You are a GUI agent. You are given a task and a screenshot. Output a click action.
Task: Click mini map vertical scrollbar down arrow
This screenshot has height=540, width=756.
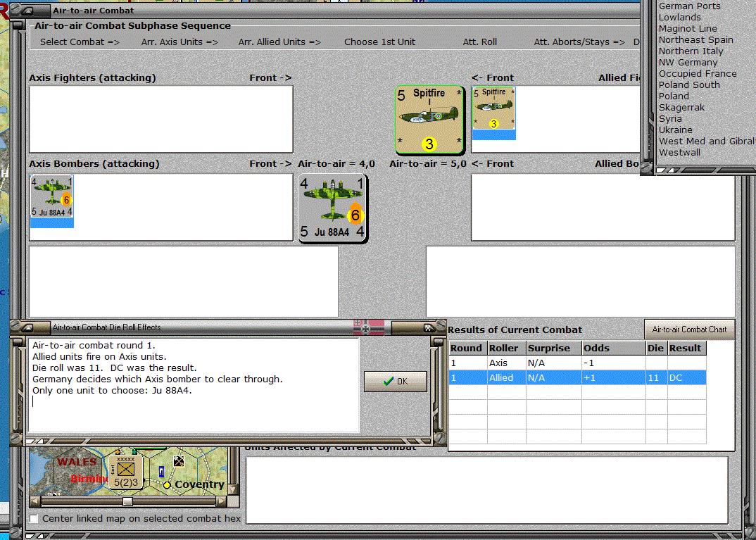click(234, 490)
